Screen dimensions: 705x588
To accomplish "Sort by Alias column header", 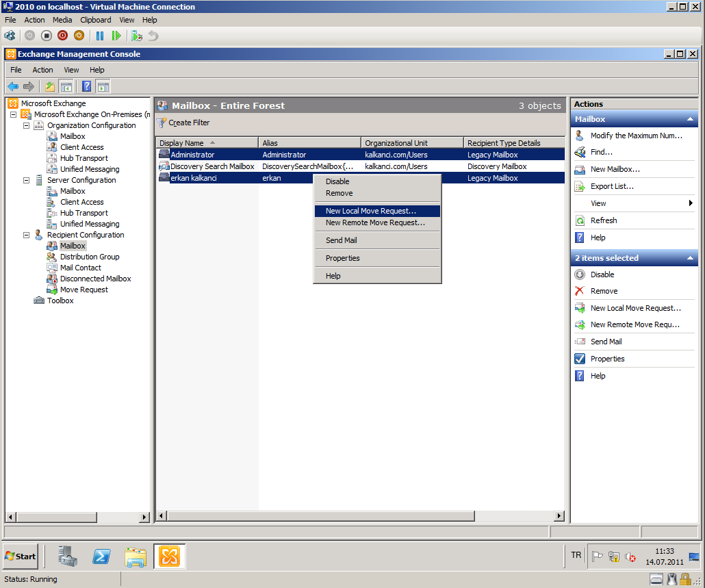I will click(310, 143).
